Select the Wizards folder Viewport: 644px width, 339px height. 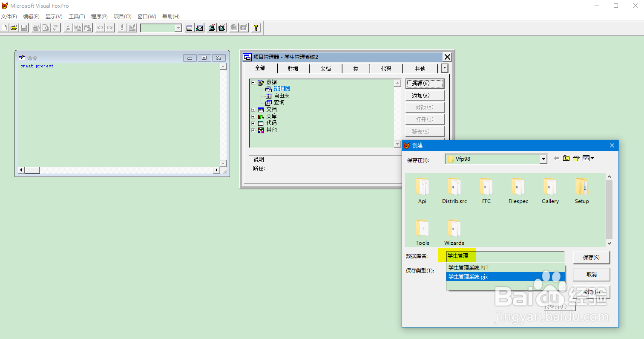point(454,233)
